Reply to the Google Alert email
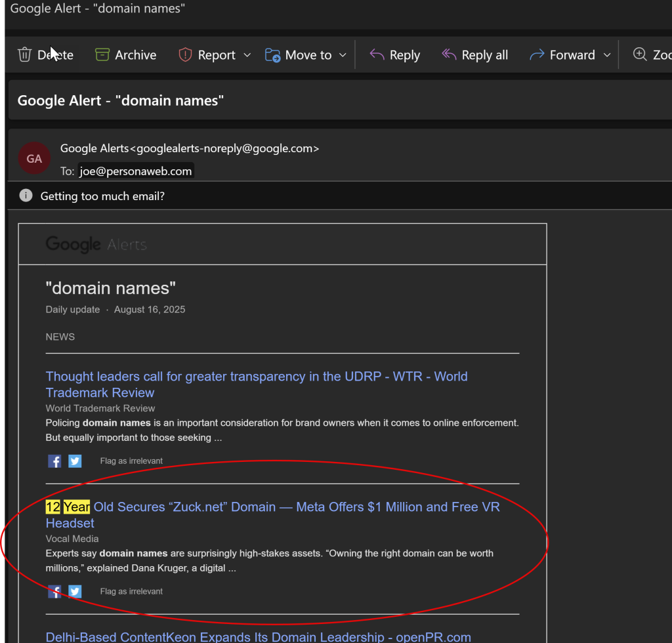Viewport: 672px width, 643px height. click(394, 55)
